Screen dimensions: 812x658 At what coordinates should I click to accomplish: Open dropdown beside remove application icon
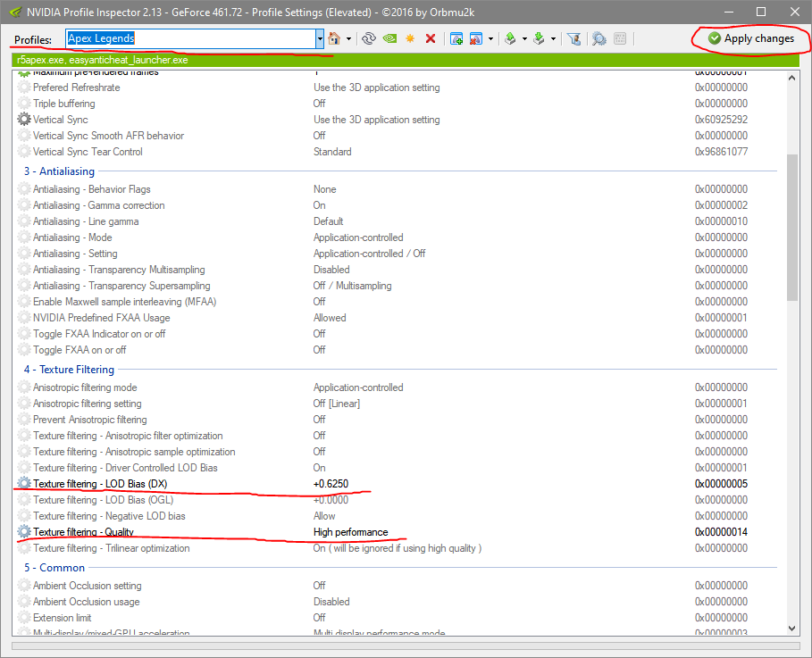[490, 38]
